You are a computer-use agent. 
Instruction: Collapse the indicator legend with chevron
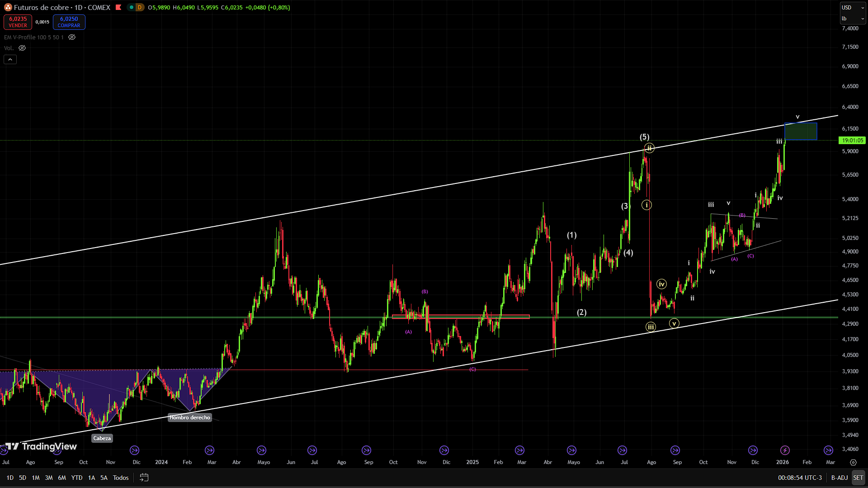10,59
